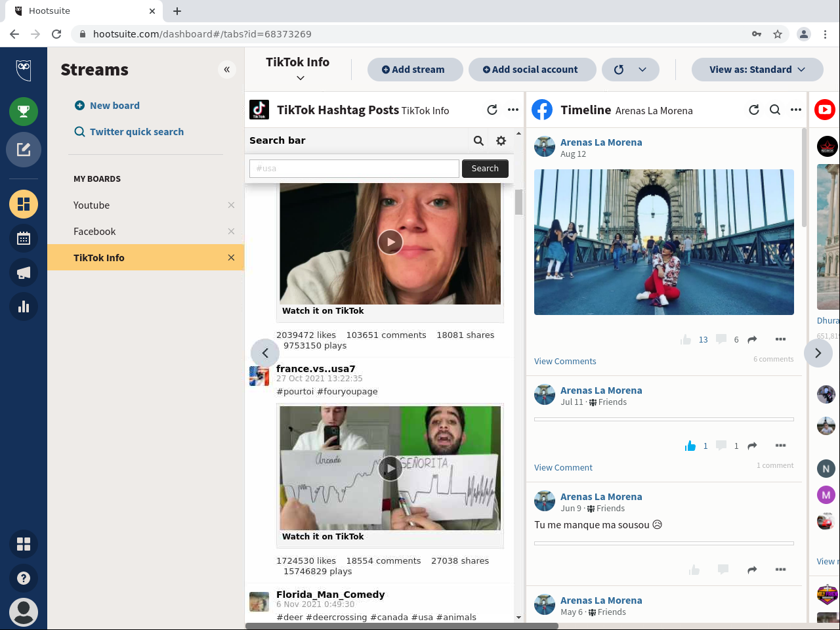Click the Add stream button
Image resolution: width=840 pixels, height=630 pixels.
click(x=414, y=70)
